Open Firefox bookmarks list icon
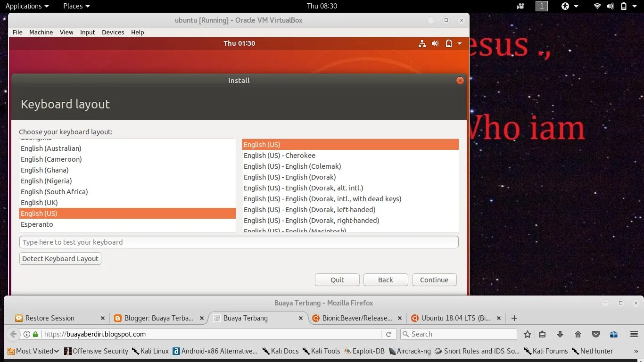Viewport: 644px width, 362px height. (542, 334)
